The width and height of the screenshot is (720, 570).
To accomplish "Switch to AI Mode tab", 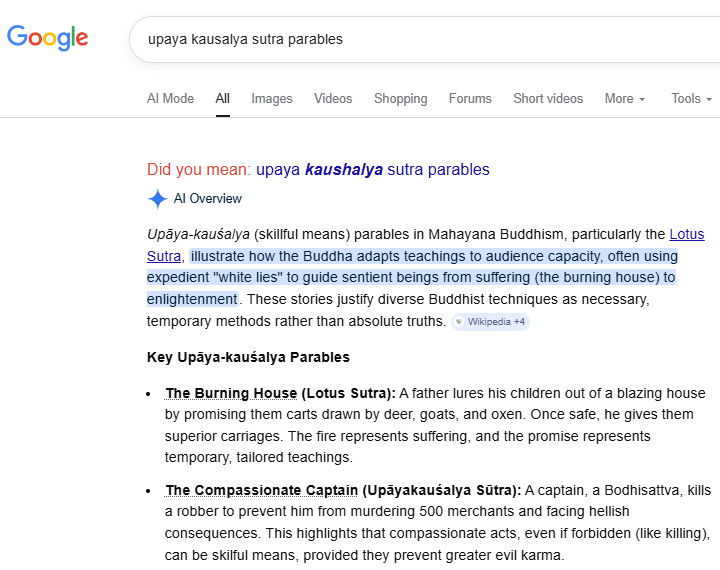I will tap(170, 98).
